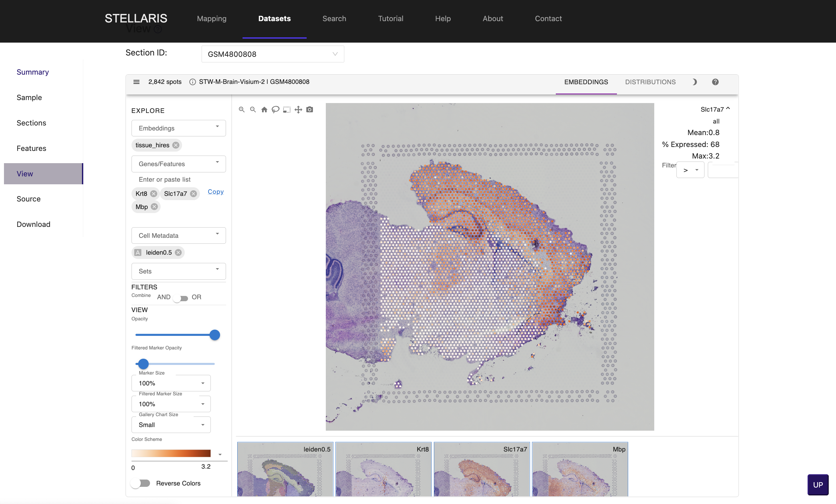Toggle Reverse Colors switch
Image resolution: width=836 pixels, height=504 pixels.
(140, 483)
